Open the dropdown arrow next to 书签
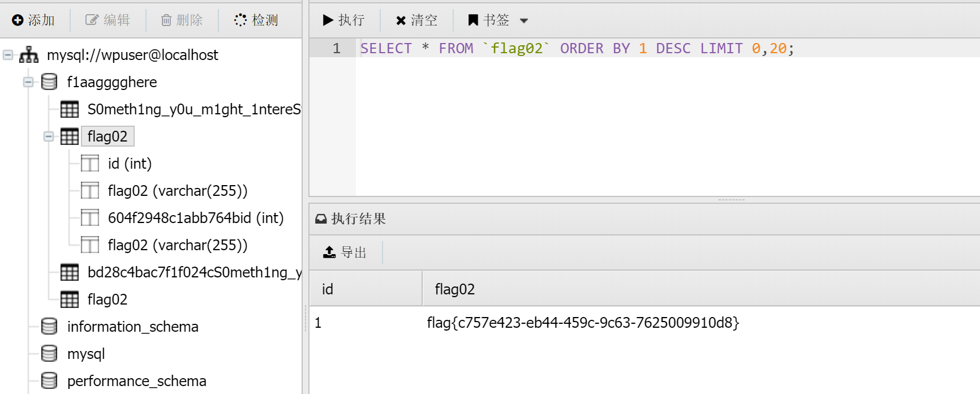The image size is (980, 394). (524, 21)
